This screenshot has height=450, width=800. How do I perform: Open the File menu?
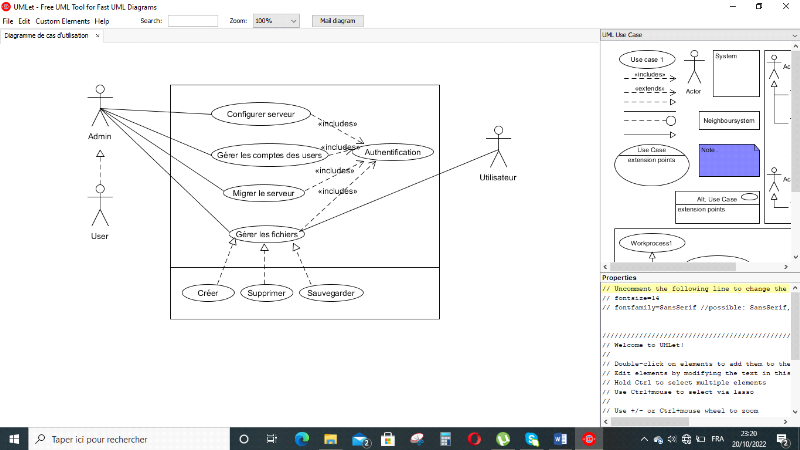8,20
